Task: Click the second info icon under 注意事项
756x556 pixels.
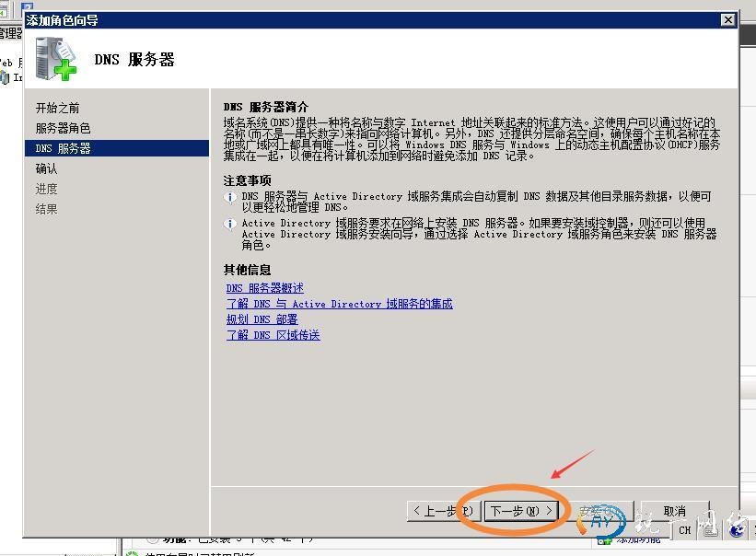Action: pyautogui.click(x=230, y=224)
